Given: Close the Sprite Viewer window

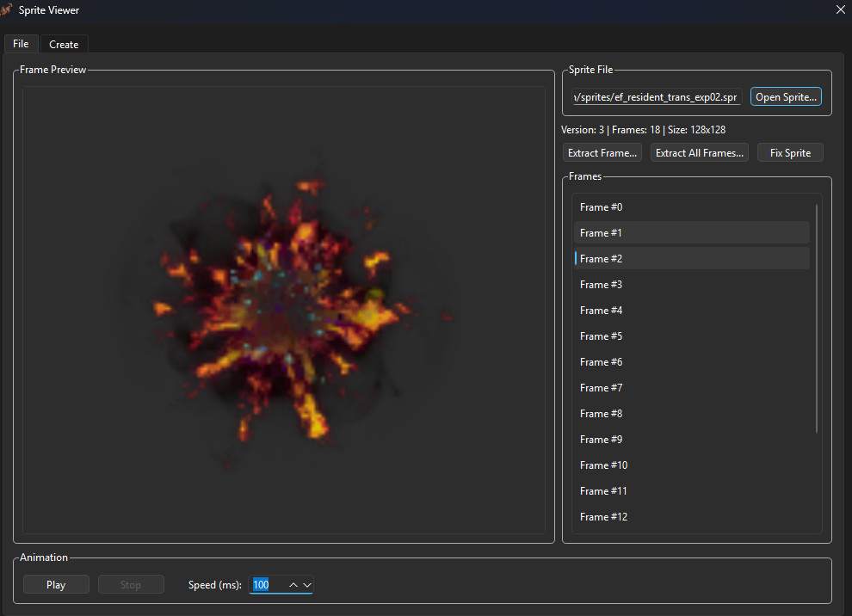Looking at the screenshot, I should click(840, 9).
